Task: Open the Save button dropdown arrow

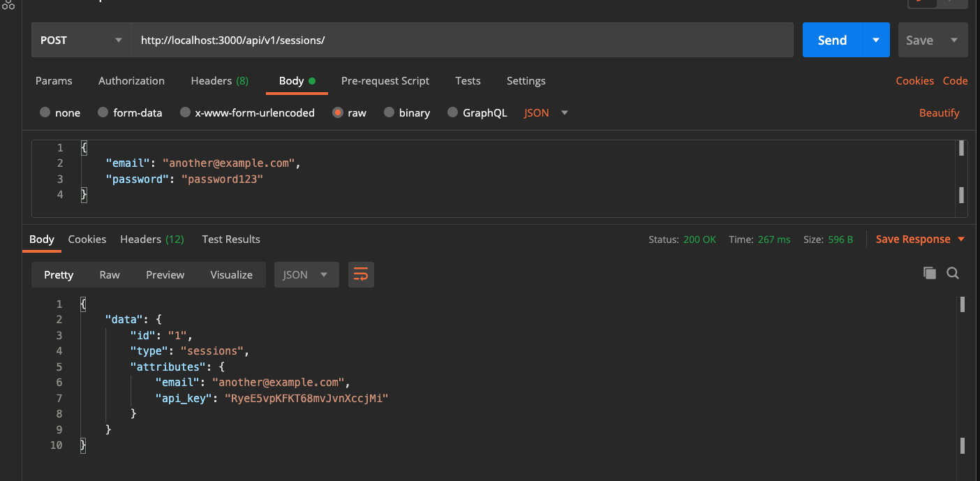Action: point(954,40)
